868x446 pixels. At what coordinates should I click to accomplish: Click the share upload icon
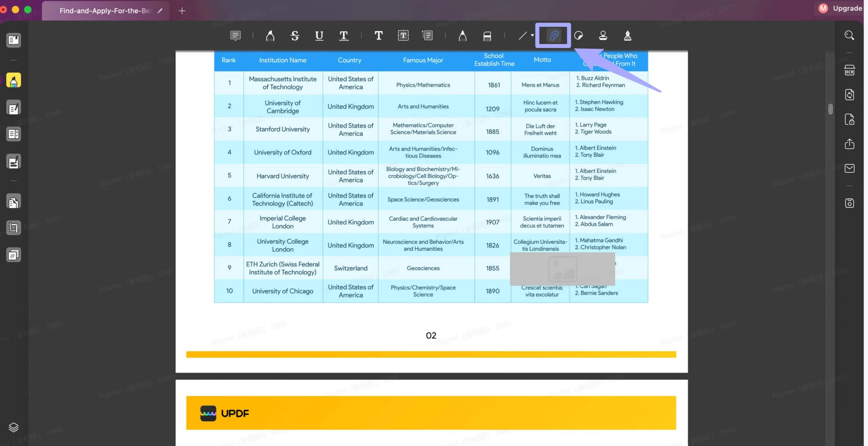[849, 144]
